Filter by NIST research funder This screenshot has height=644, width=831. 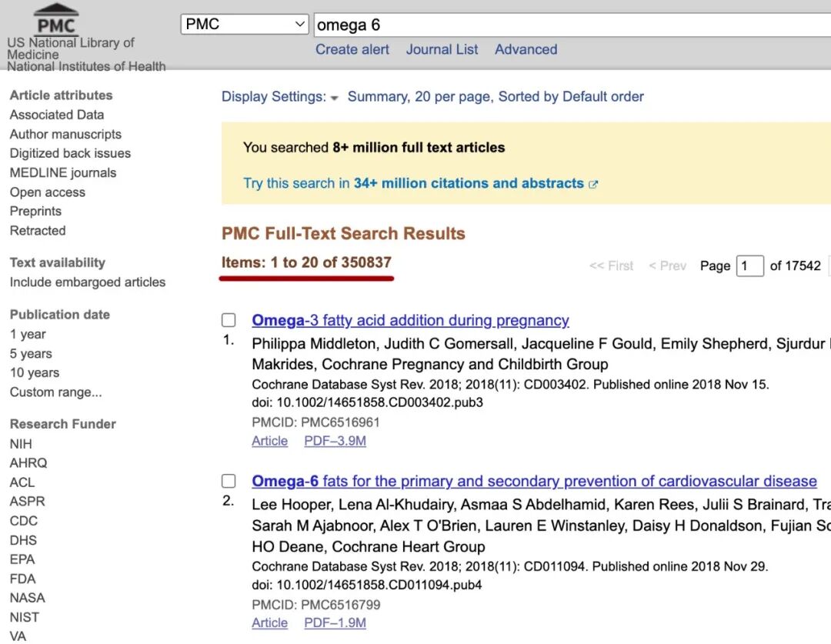[x=25, y=618]
